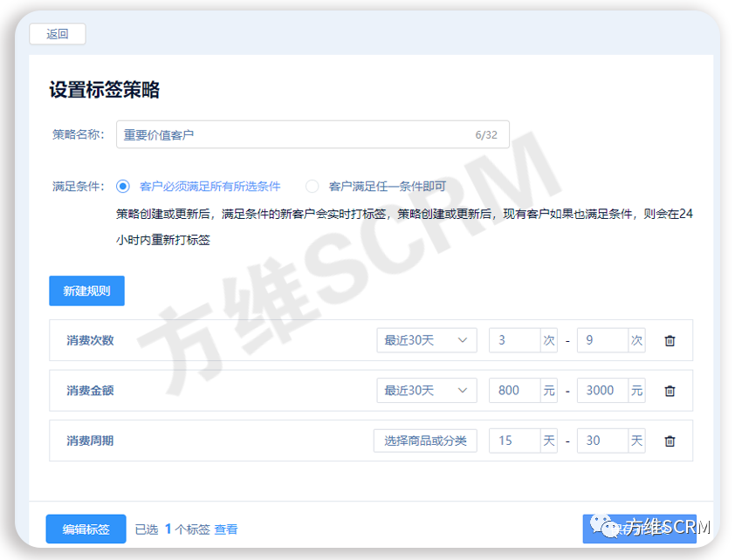This screenshot has width=735, height=560.
Task: Click minimum 消费次数 field showing 3
Action: point(514,340)
